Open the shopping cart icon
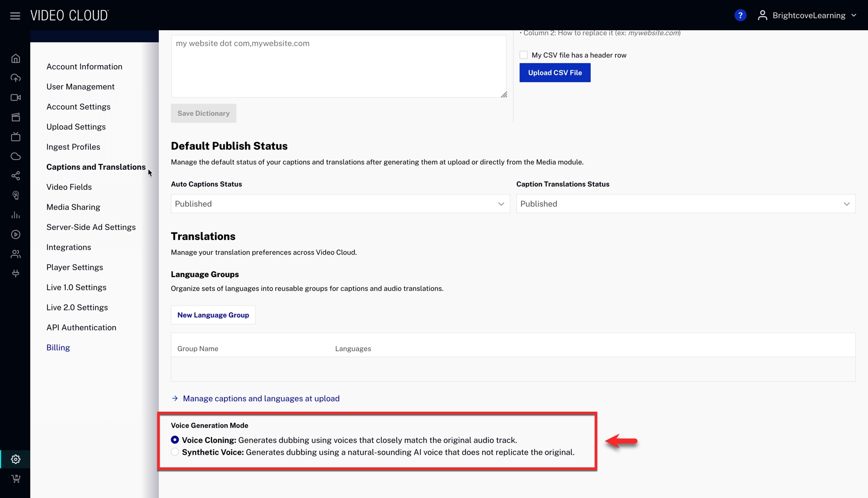This screenshot has width=868, height=498. point(16,478)
